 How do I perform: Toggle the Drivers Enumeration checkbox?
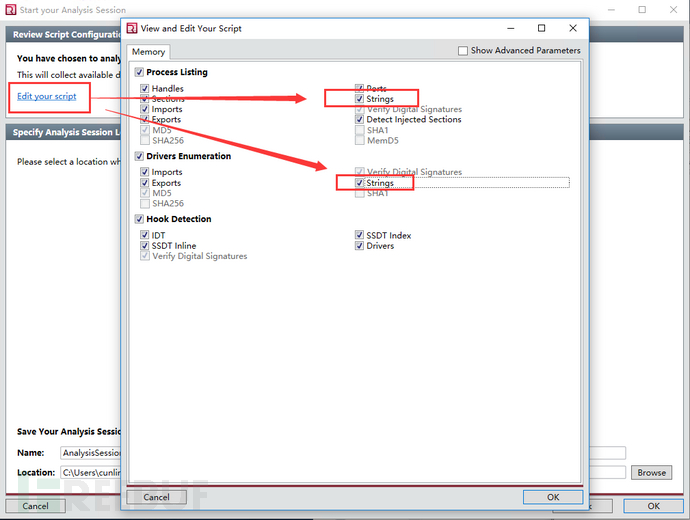click(139, 156)
